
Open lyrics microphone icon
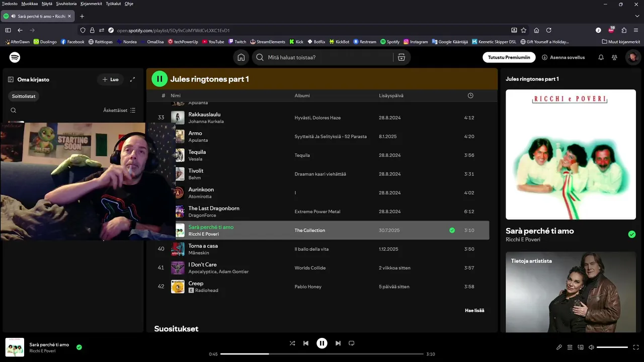559,347
